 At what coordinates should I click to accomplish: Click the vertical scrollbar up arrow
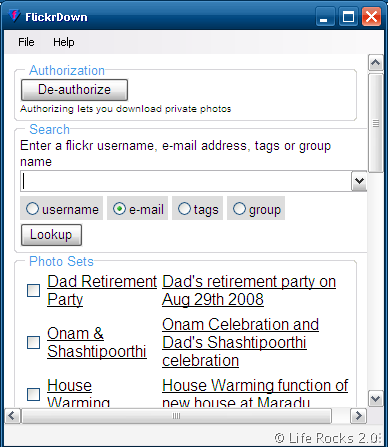[376, 63]
